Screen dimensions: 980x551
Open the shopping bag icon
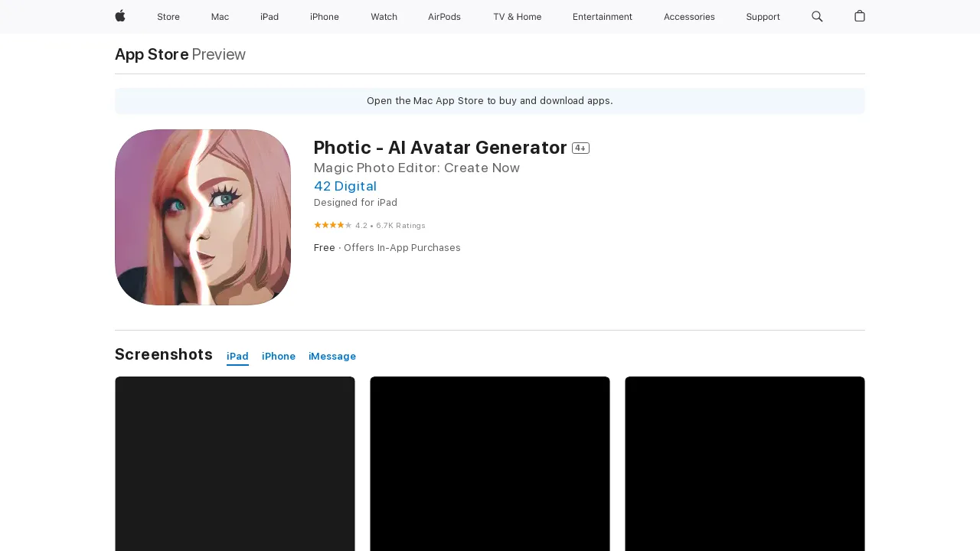coord(859,17)
